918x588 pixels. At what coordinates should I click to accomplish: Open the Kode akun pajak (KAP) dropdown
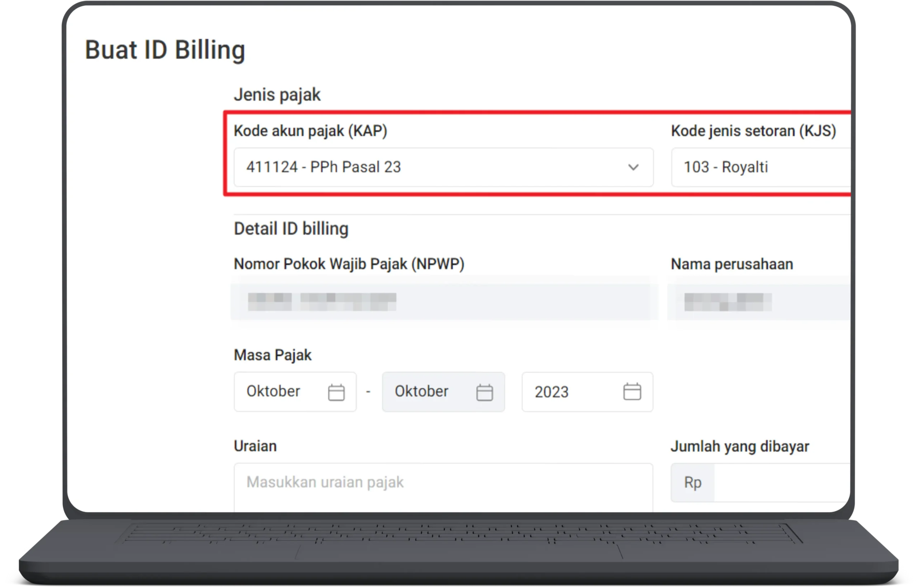[x=443, y=167]
